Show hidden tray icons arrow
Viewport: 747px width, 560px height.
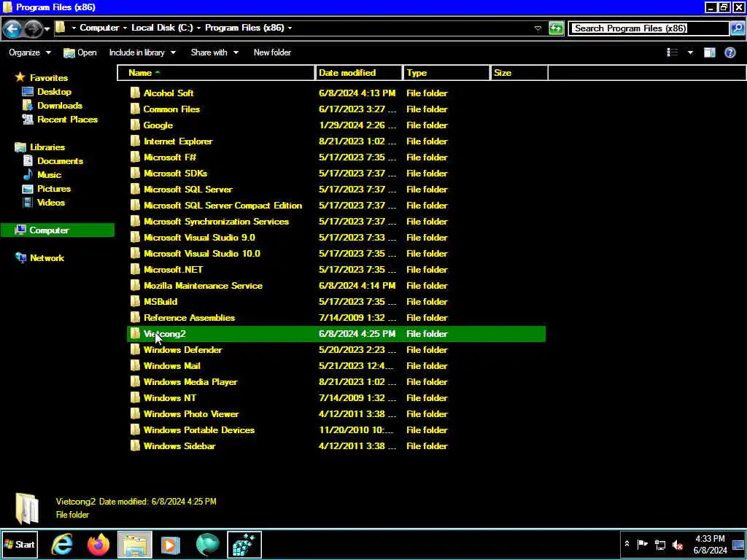[627, 544]
